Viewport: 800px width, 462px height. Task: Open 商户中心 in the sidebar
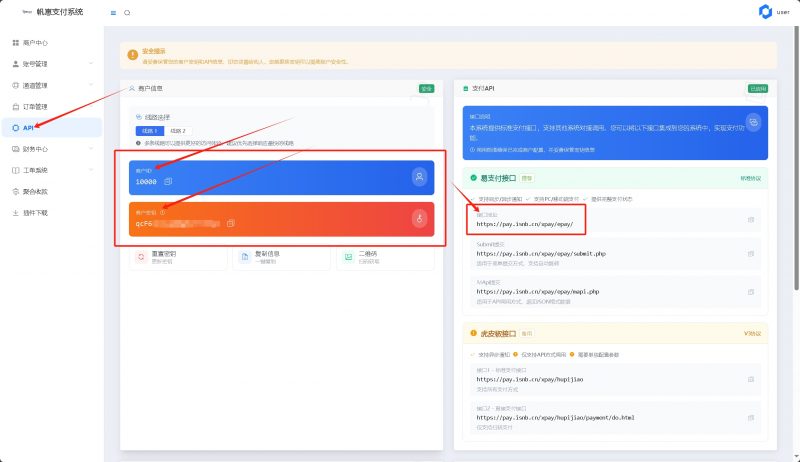[x=35, y=43]
